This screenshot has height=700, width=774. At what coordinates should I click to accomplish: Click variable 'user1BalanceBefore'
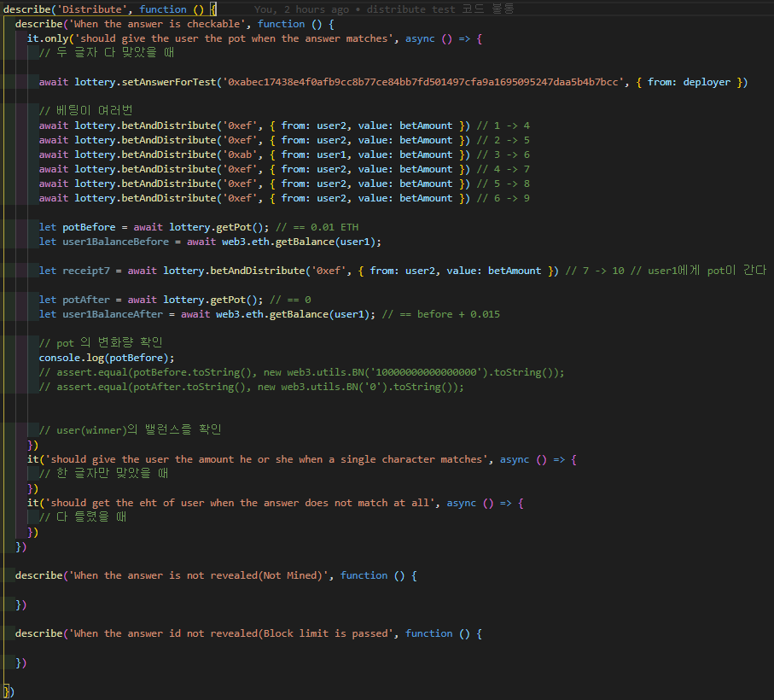(115, 242)
